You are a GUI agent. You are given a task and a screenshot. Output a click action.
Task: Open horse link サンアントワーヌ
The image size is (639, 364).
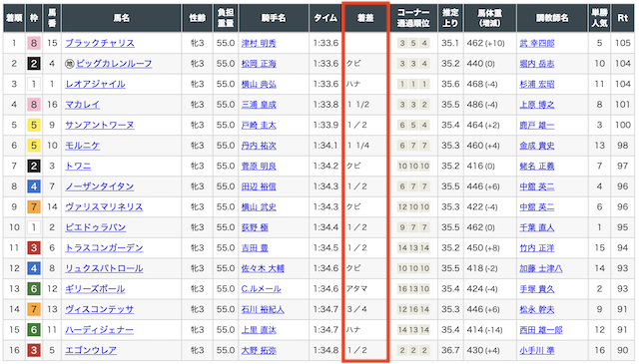pos(100,125)
